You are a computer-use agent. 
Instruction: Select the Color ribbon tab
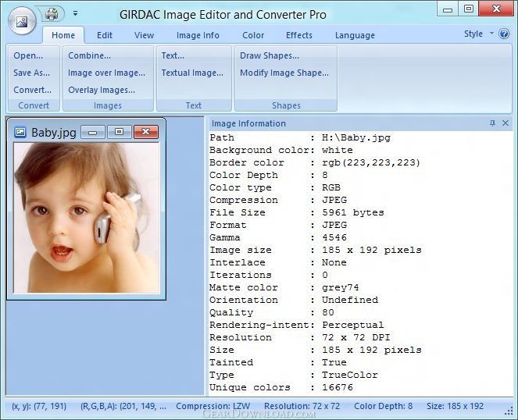253,35
